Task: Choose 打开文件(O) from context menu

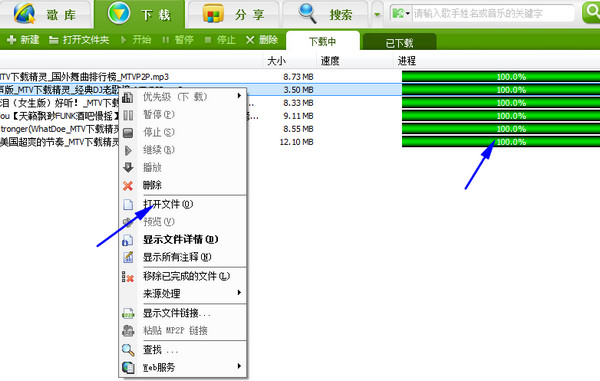Action: pyautogui.click(x=183, y=204)
